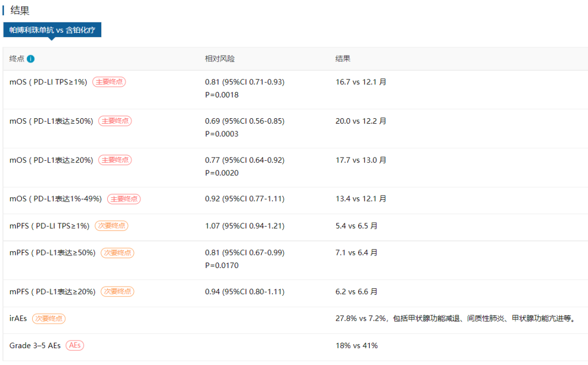
Task: Click 次要终点 tag beside mPFS PD-L1表达≥50%
Action: pos(117,253)
